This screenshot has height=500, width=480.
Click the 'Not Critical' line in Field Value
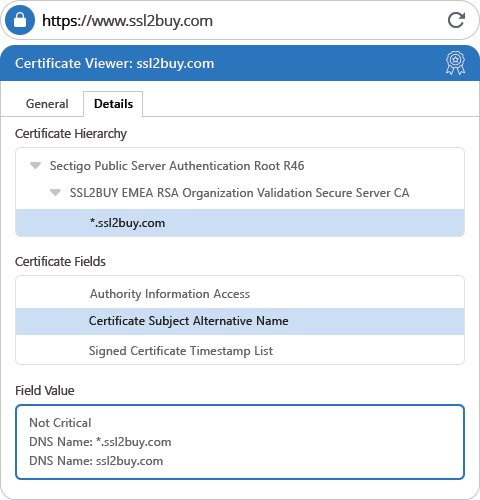tap(60, 423)
